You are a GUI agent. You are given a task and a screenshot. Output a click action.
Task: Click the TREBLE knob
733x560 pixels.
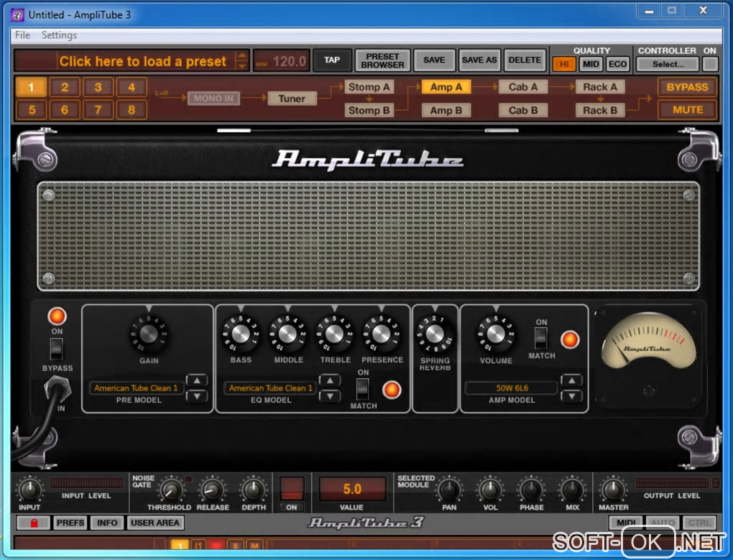(x=334, y=334)
